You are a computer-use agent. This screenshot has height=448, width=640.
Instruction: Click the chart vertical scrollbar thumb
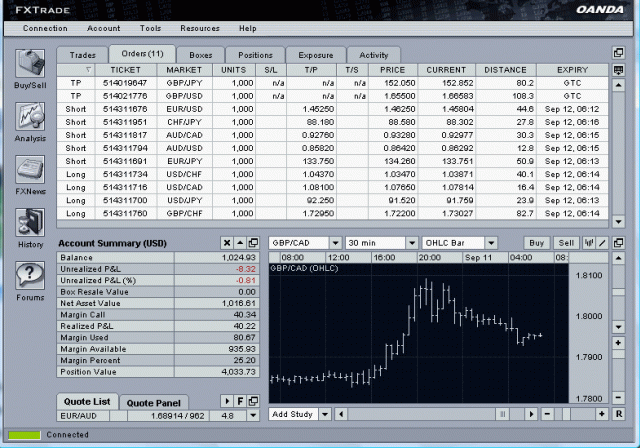coord(618,292)
